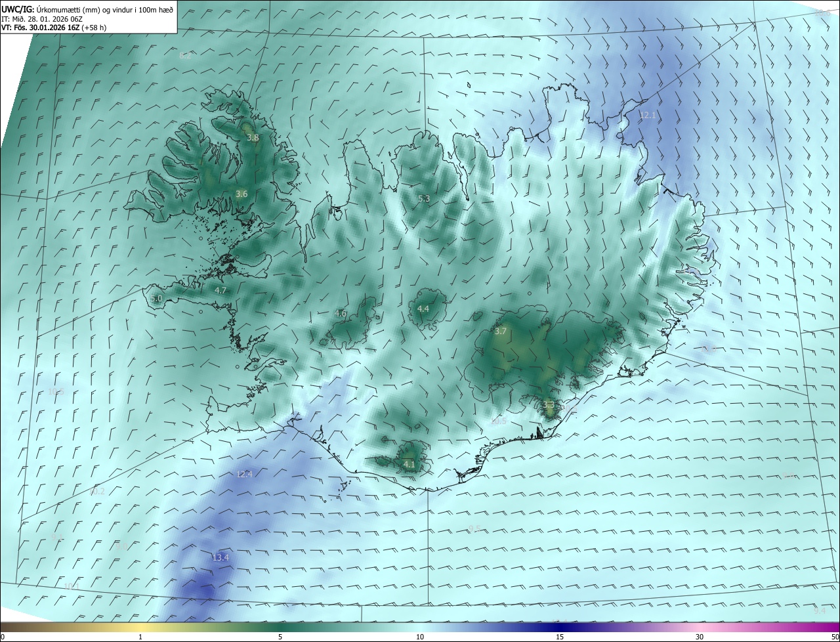Viewport: 840px width, 642px height.
Task: Click the faint 10.2 value label over the sea
Action: pos(97,491)
